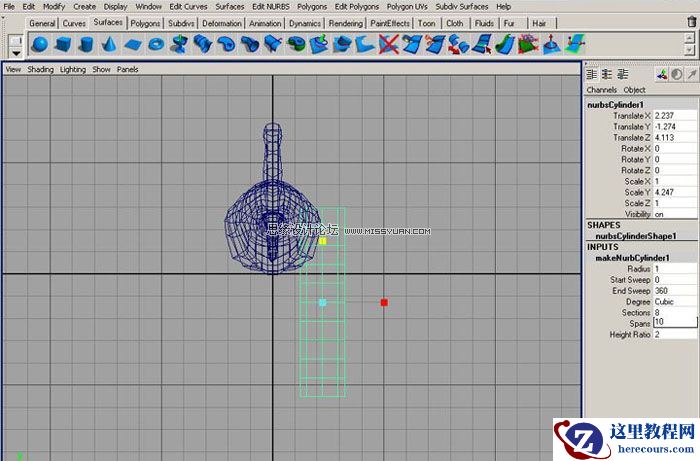700x461 pixels.
Task: Select the Loft surface shelf icon
Action: tap(203, 44)
